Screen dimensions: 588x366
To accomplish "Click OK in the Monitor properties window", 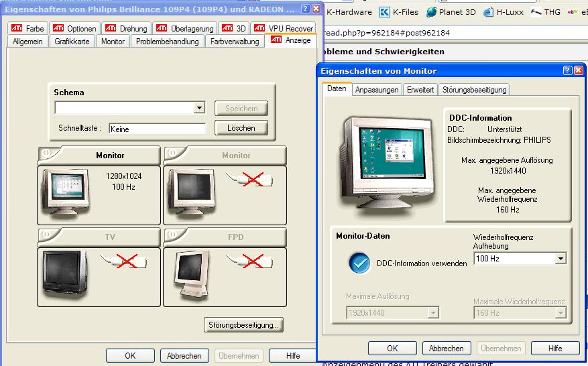I will pos(392,349).
